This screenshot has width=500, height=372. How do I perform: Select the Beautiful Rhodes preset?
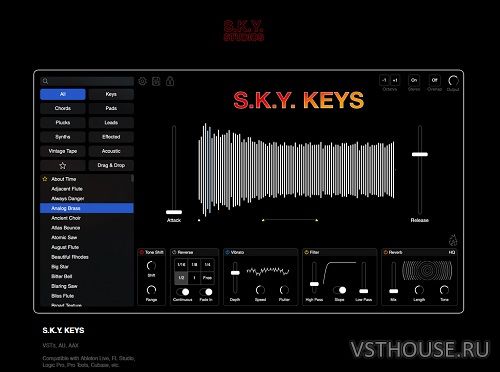pyautogui.click(x=87, y=257)
